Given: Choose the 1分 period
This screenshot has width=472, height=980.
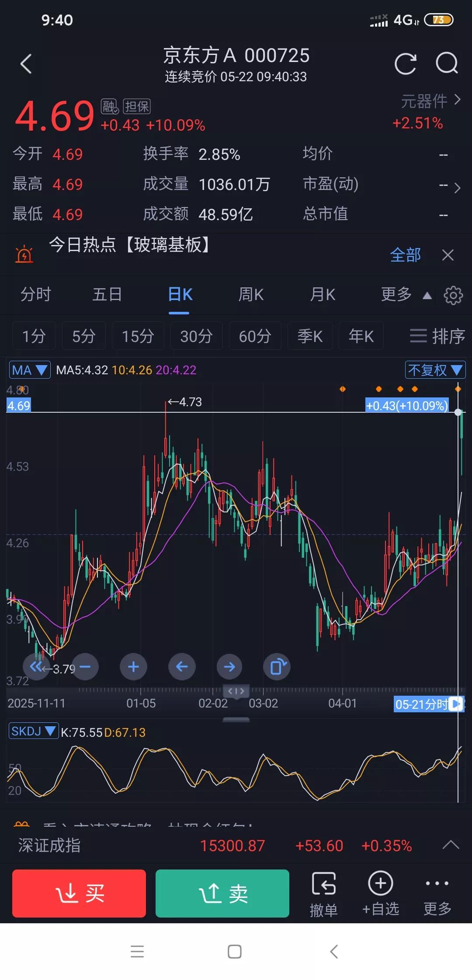Looking at the screenshot, I should (x=34, y=336).
